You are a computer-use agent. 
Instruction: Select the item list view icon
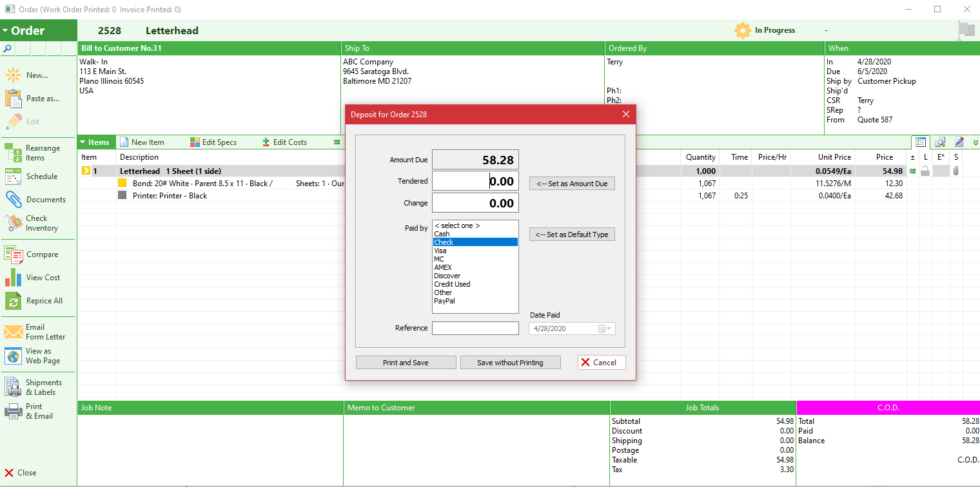tap(920, 142)
